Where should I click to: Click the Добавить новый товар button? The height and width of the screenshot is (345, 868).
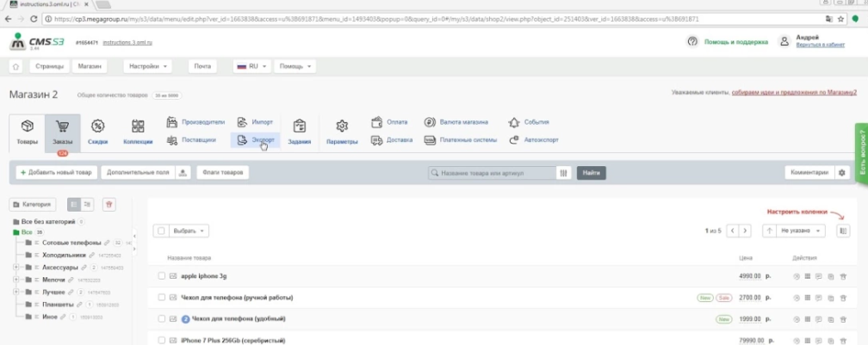pos(56,173)
